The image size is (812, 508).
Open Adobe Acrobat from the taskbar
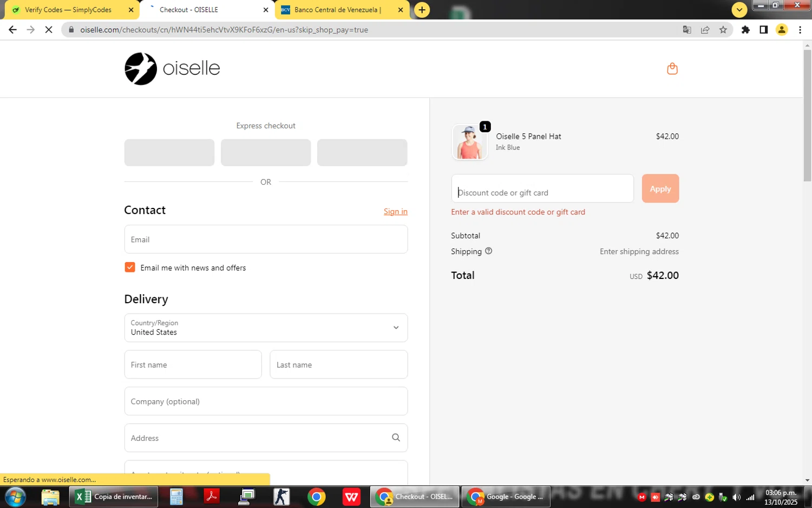(x=211, y=497)
